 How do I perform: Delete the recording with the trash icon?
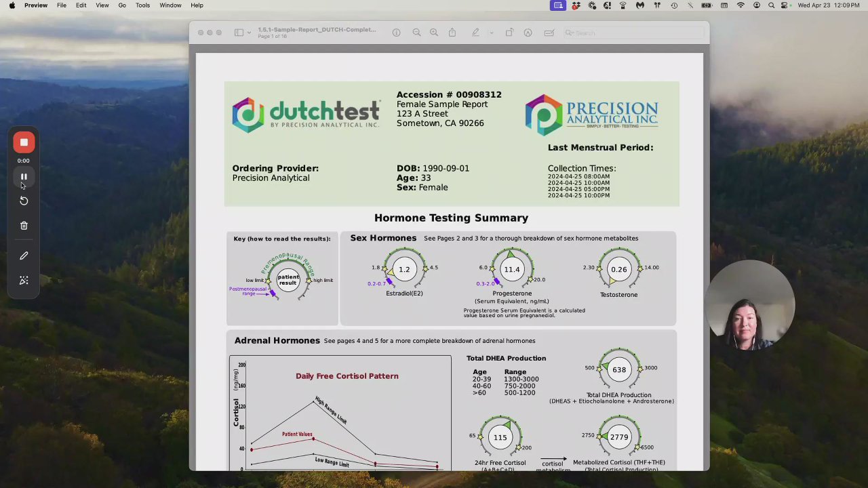click(24, 226)
